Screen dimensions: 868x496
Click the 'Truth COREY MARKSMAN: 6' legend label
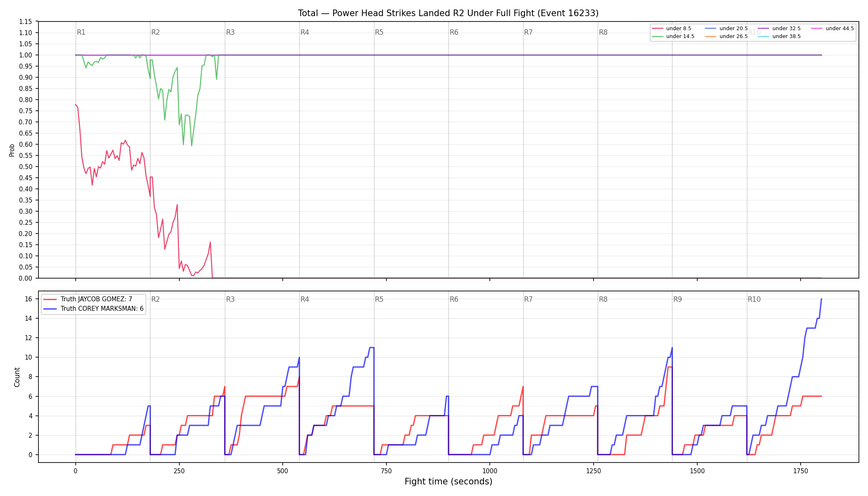click(102, 309)
